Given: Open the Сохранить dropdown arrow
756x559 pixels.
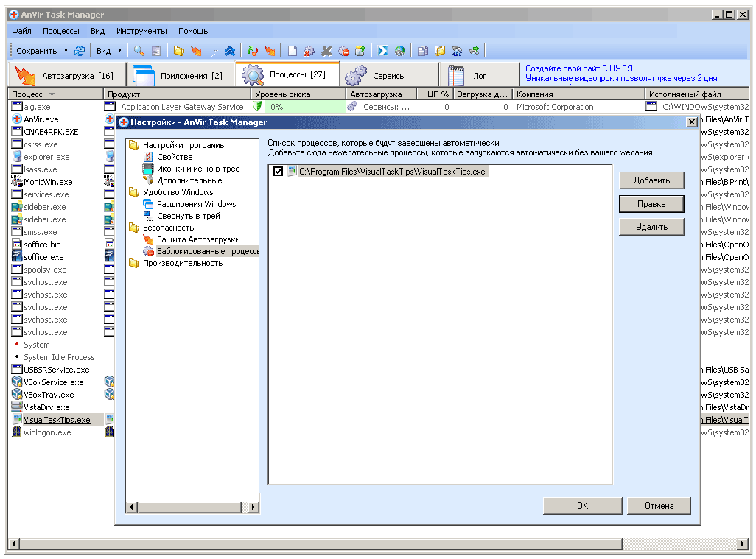Looking at the screenshot, I should point(66,51).
